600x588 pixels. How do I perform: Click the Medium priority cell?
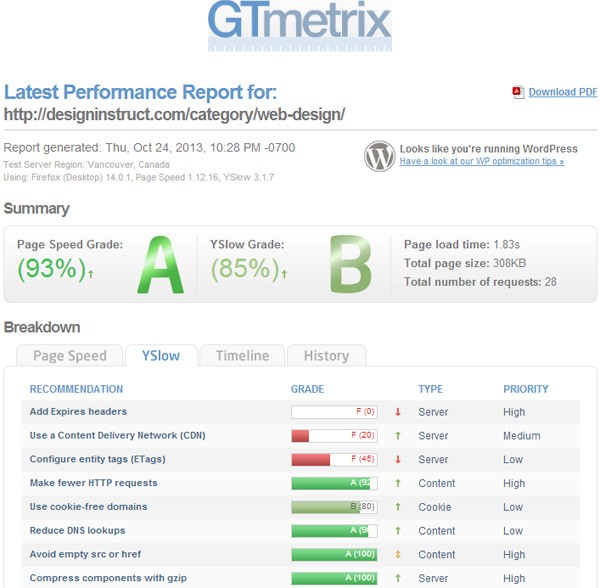tap(522, 436)
